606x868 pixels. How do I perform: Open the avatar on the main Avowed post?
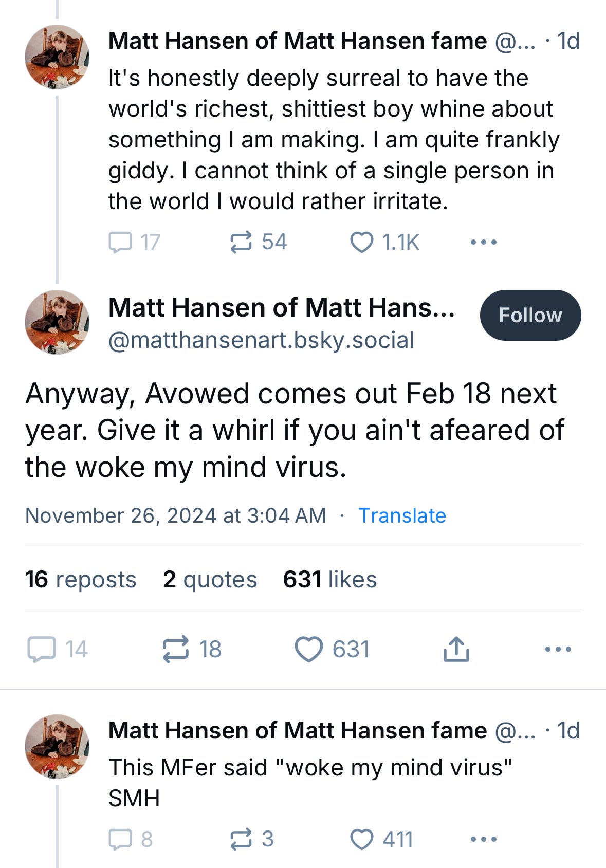pyautogui.click(x=57, y=322)
